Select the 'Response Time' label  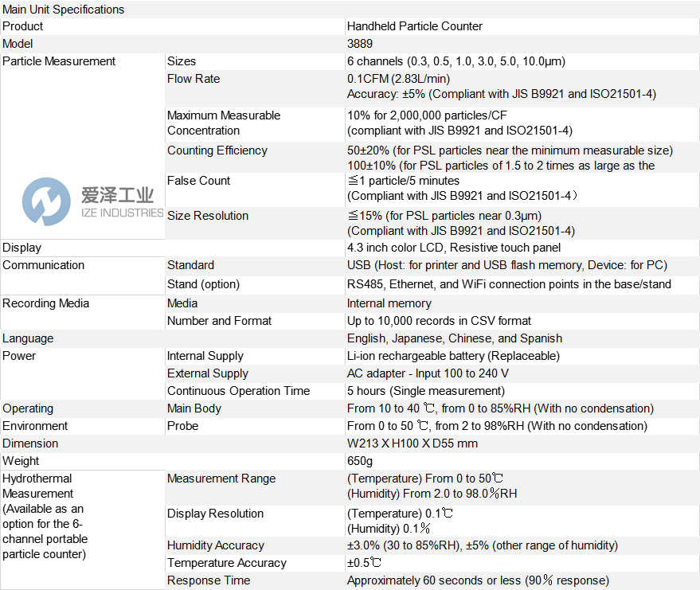click(x=209, y=580)
